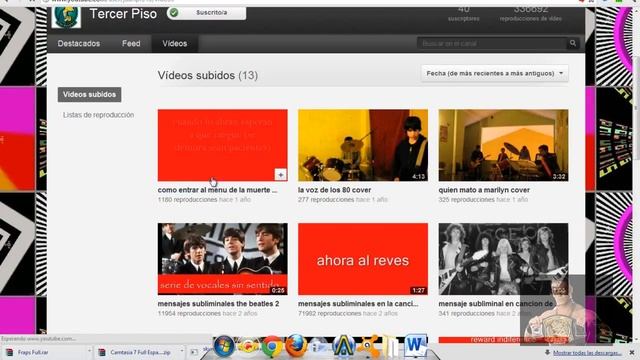Open 'mensaje subliminal en cancion de' title
Image resolution: width=640 pixels, height=360 pixels.
pyautogui.click(x=496, y=304)
